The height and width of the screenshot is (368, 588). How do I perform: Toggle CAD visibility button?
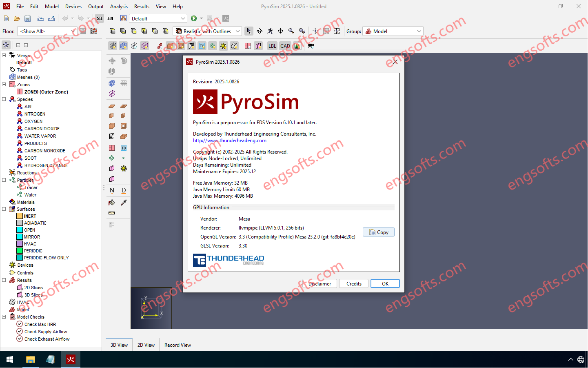click(x=285, y=46)
